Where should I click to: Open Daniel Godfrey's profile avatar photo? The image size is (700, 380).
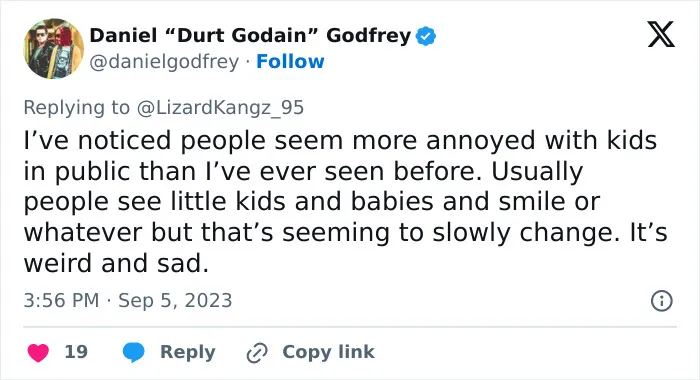pyautogui.click(x=54, y=49)
